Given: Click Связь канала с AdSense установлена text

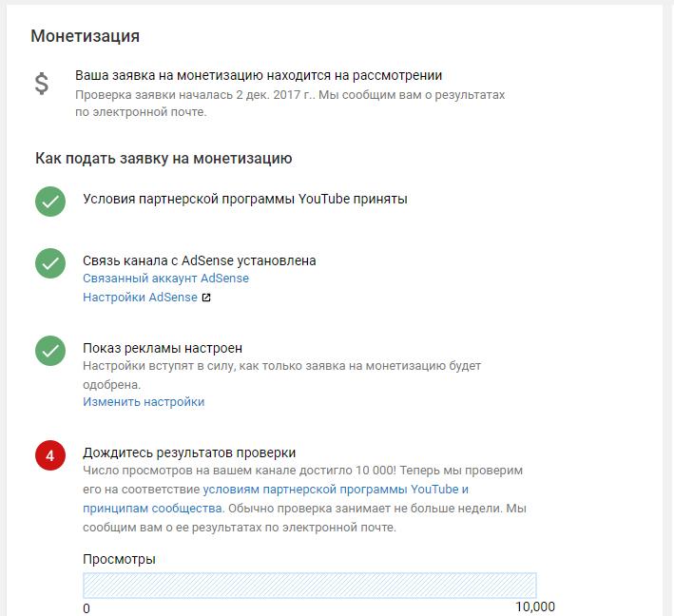Looking at the screenshot, I should click(x=200, y=260).
